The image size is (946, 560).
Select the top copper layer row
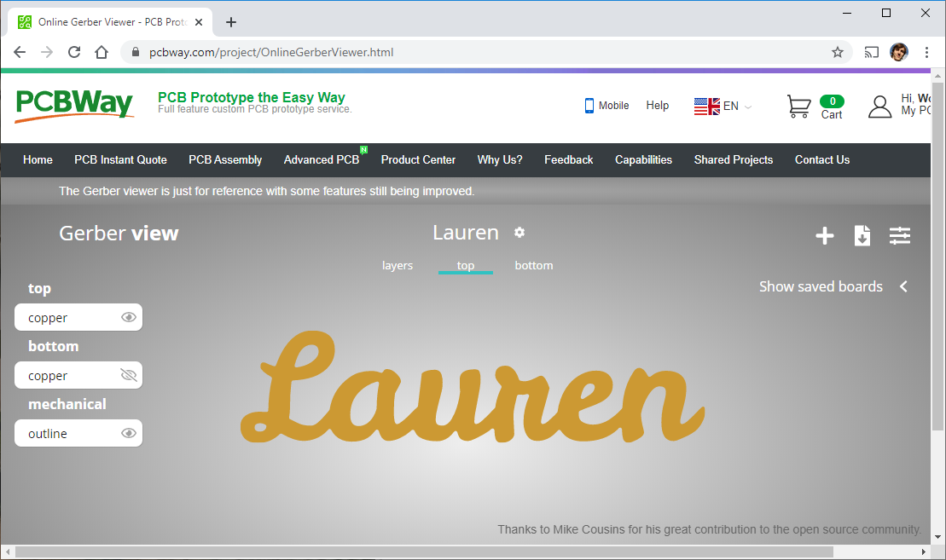coord(78,317)
